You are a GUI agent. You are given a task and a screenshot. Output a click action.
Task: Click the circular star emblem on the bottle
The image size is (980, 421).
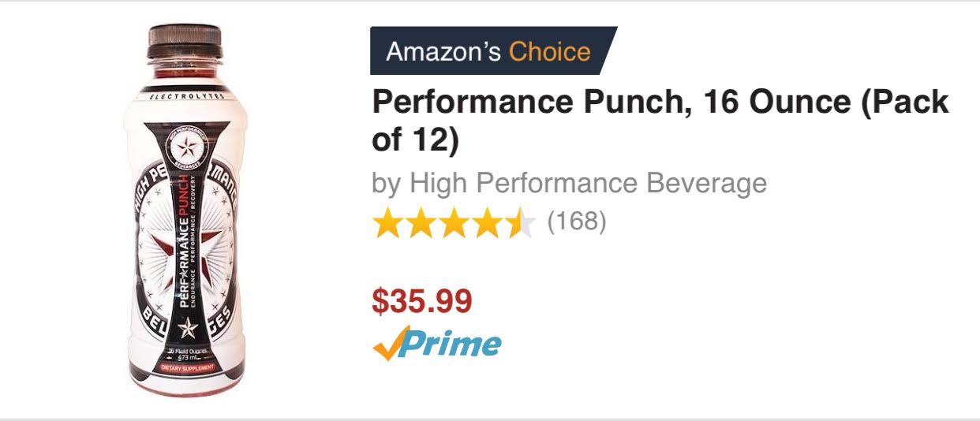pos(187,148)
